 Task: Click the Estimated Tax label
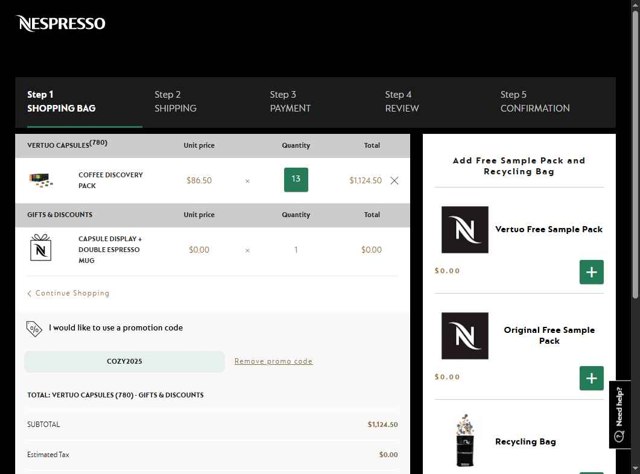point(48,454)
